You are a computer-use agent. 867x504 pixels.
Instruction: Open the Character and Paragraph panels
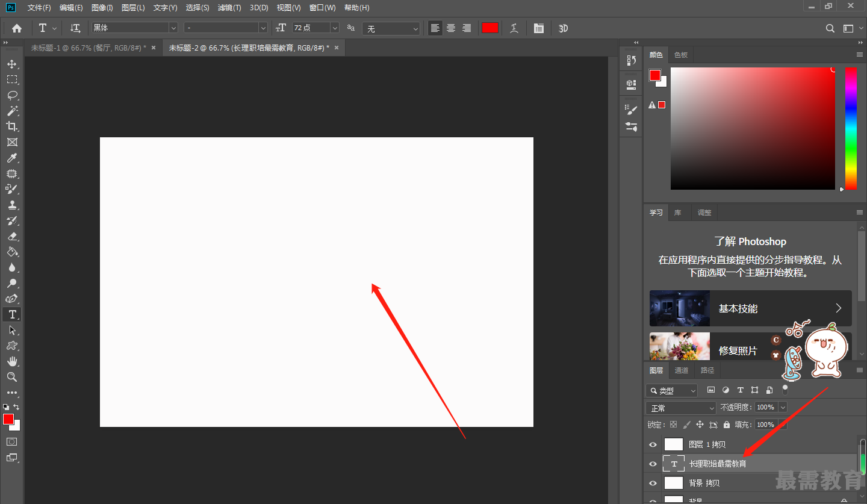pyautogui.click(x=539, y=28)
